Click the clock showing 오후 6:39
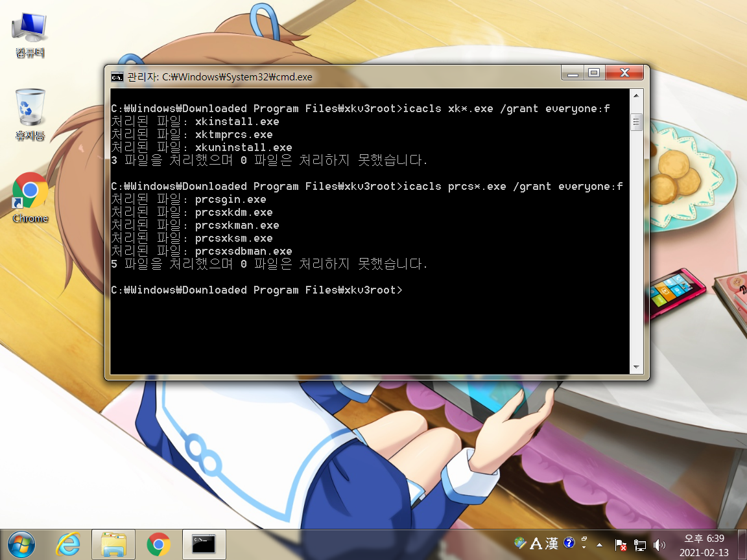The height and width of the screenshot is (560, 747). click(x=704, y=545)
